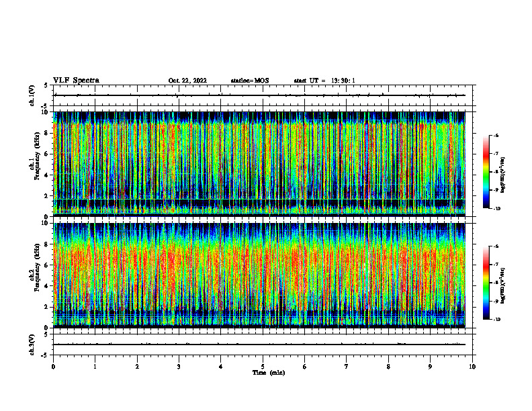The height and width of the screenshot is (411, 532).
Task: Click the "VLF Spectra" title text
Action: [x=76, y=81]
